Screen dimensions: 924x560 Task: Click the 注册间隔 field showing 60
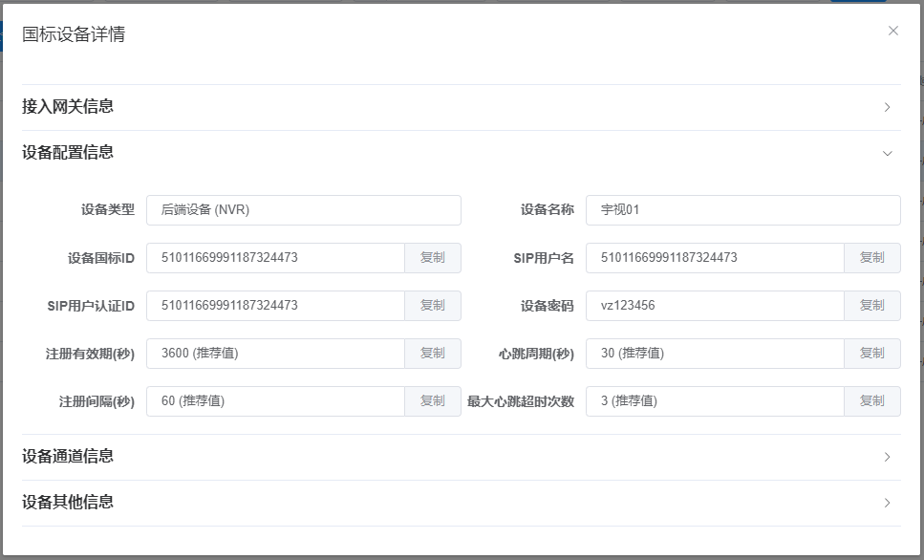pos(275,400)
